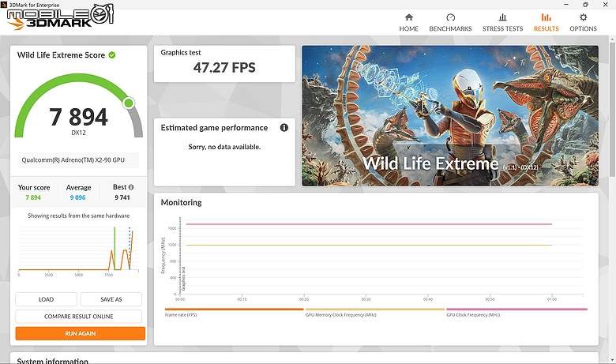Click the info icon beside Estimated game performance
Viewport: 616px width, 364px height.
284,128
